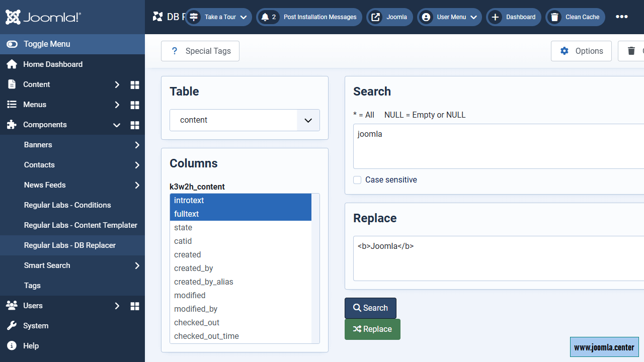
Task: Click the Search text field containing joomla
Action: [x=499, y=146]
